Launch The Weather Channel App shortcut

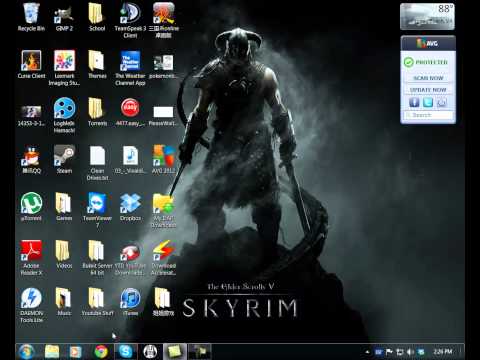pos(130,68)
